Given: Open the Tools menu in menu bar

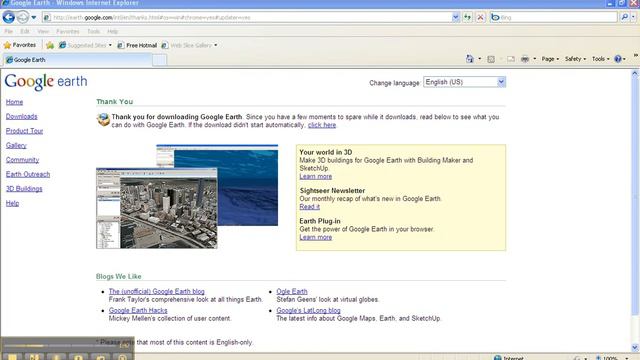Looking at the screenshot, I should [93, 31].
